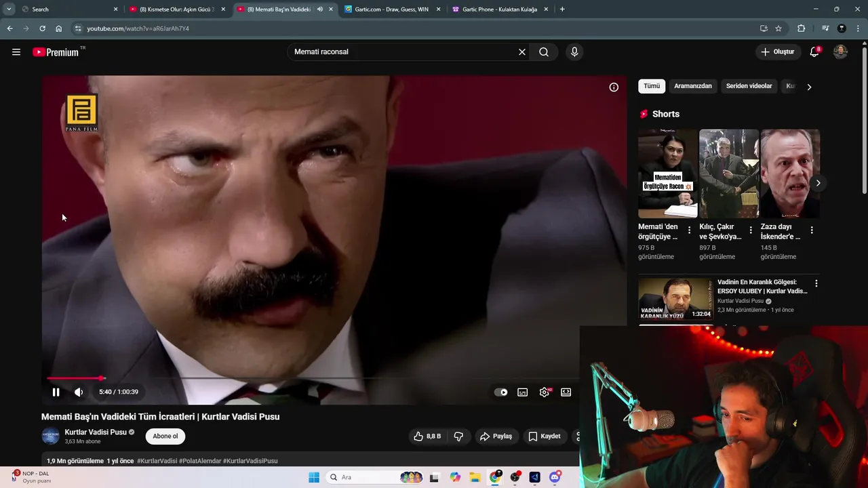The width and height of the screenshot is (868, 488).
Task: Open Kurtlar Vadisi Pusu channel name
Action: [x=96, y=432]
